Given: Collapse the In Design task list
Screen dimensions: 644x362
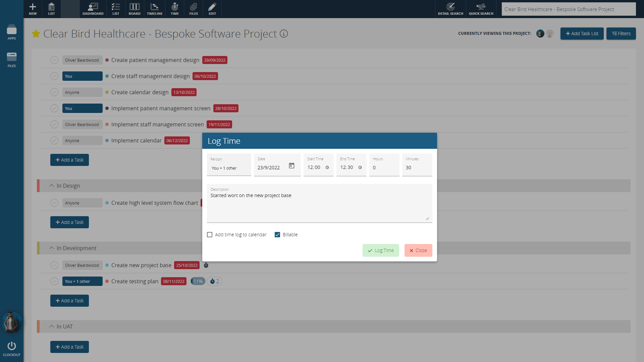Looking at the screenshot, I should click(52, 186).
